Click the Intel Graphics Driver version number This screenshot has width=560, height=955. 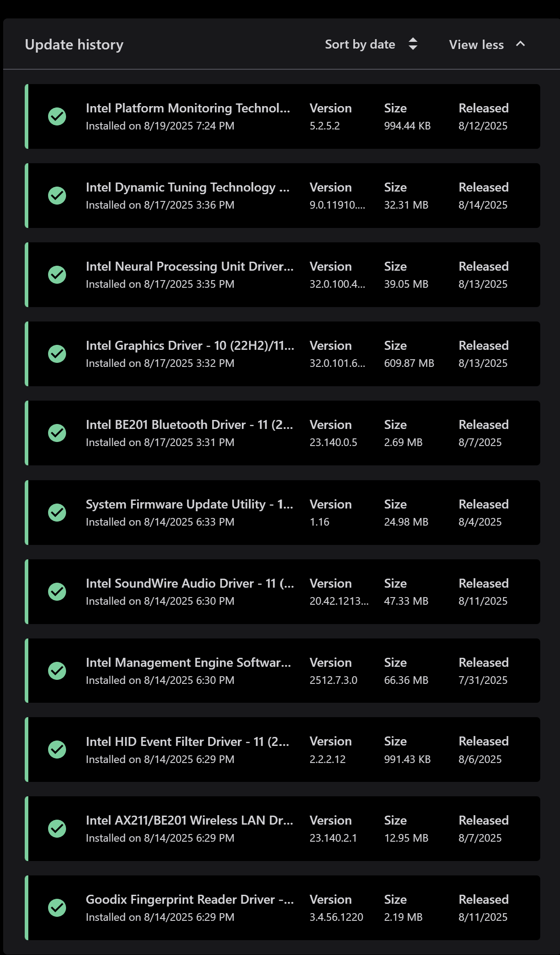337,363
